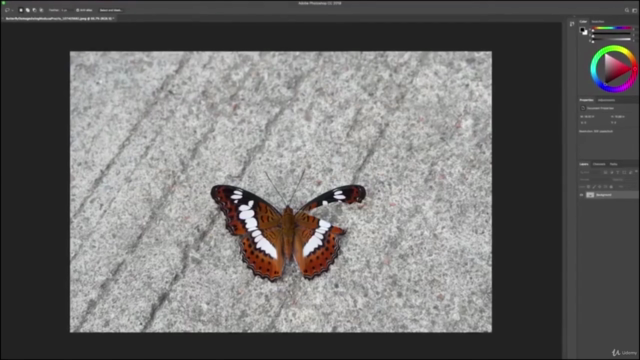Click the foreground color swatch

point(582,29)
